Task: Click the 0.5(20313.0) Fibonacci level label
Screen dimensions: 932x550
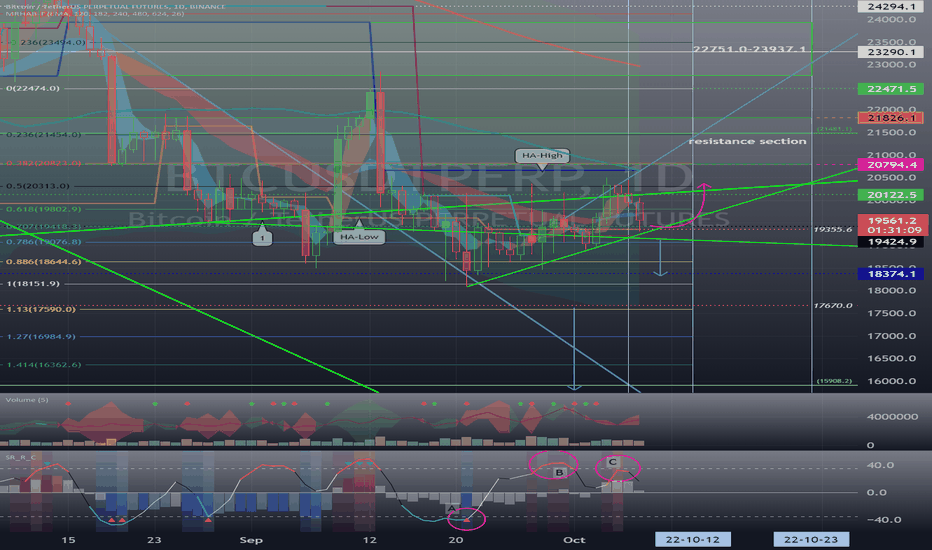Action: pyautogui.click(x=38, y=186)
